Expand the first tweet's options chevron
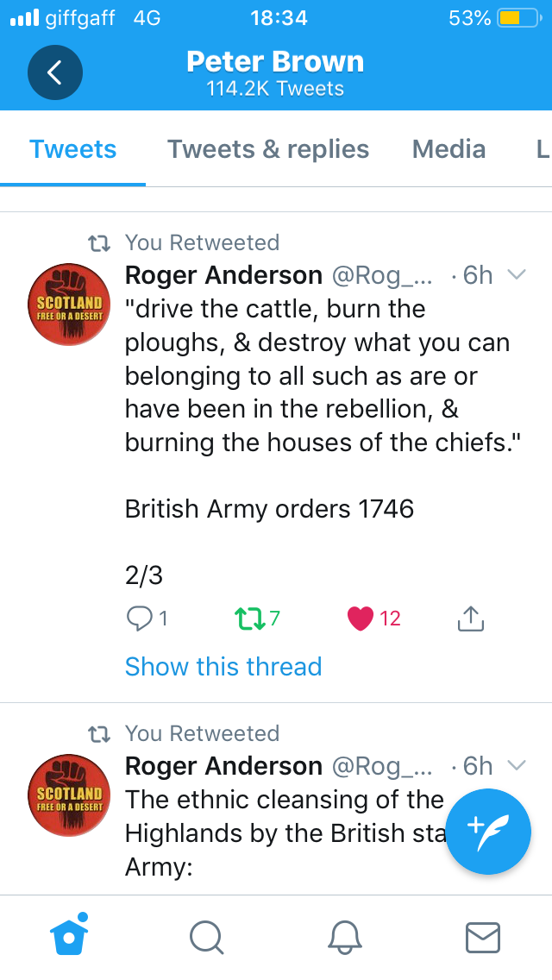The width and height of the screenshot is (552, 980). pyautogui.click(x=517, y=274)
